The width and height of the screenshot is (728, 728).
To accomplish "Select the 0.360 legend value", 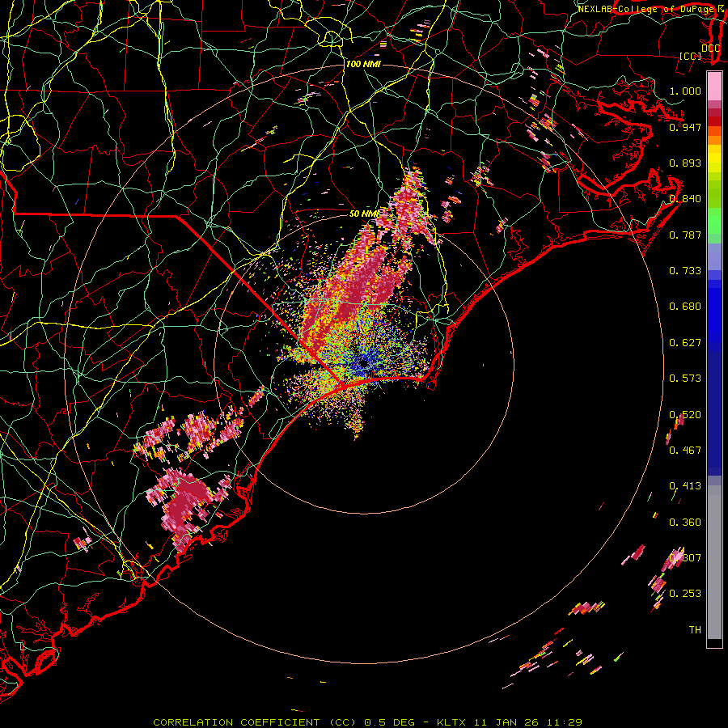I will coord(685,523).
